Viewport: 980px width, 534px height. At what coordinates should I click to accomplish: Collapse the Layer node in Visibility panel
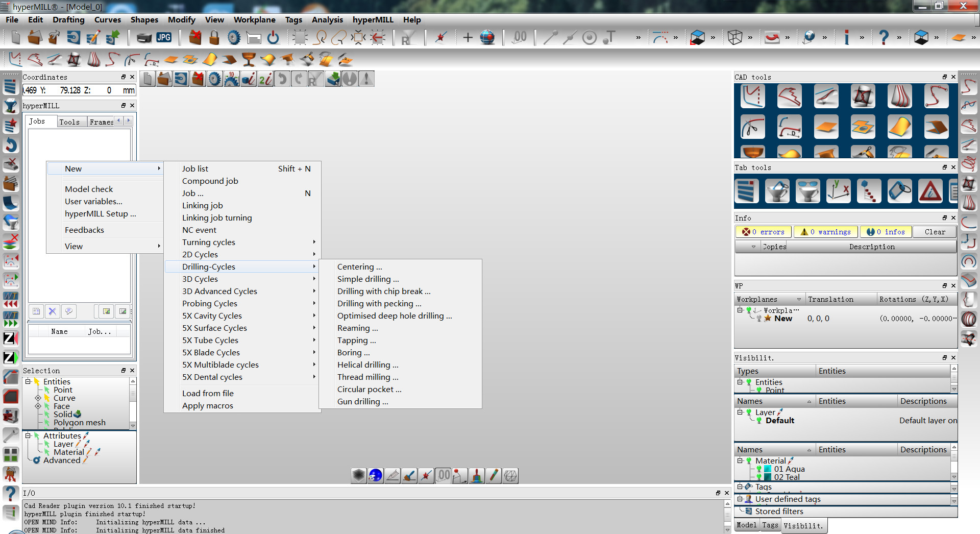click(x=740, y=412)
